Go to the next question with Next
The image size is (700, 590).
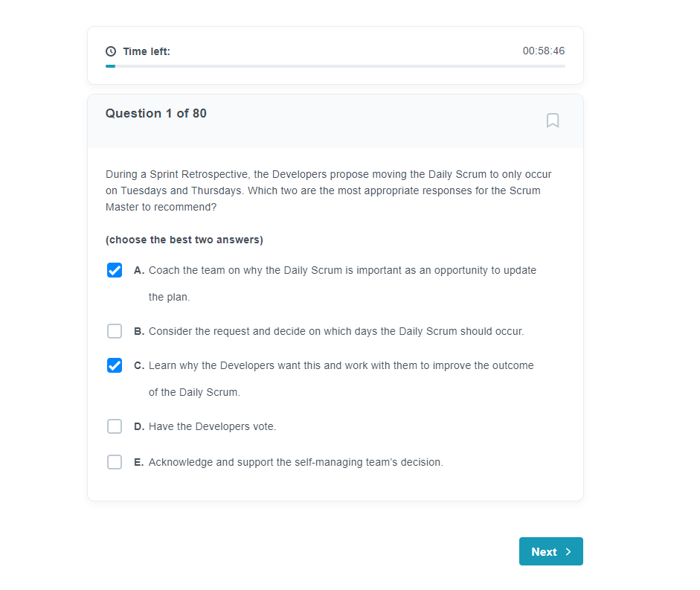(x=551, y=551)
